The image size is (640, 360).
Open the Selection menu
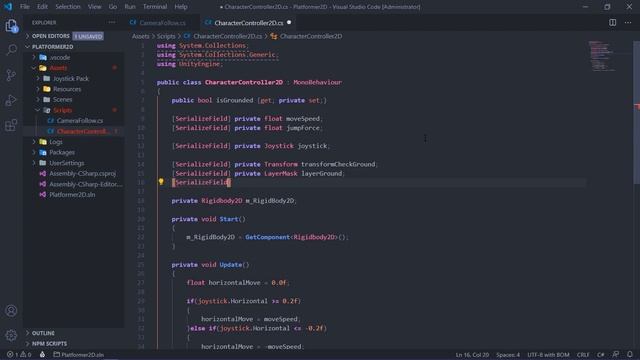click(x=68, y=7)
